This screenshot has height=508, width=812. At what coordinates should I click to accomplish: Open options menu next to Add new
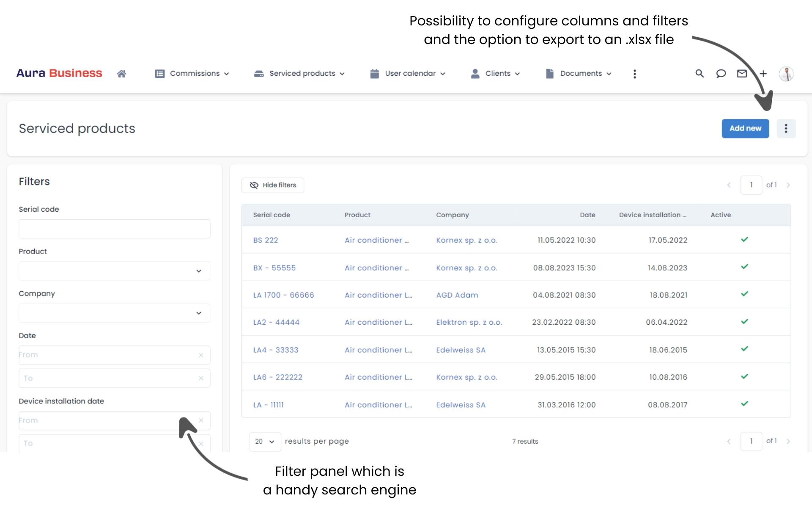(x=786, y=128)
